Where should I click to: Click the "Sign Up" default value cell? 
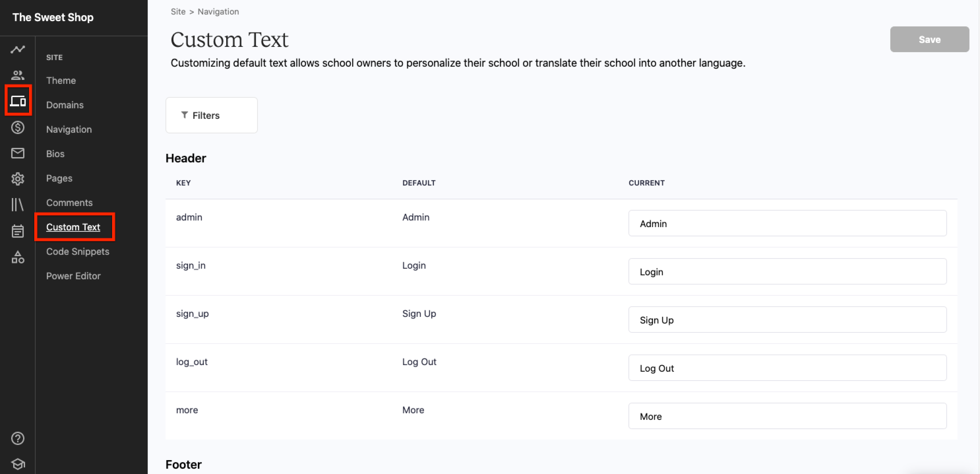pos(419,314)
